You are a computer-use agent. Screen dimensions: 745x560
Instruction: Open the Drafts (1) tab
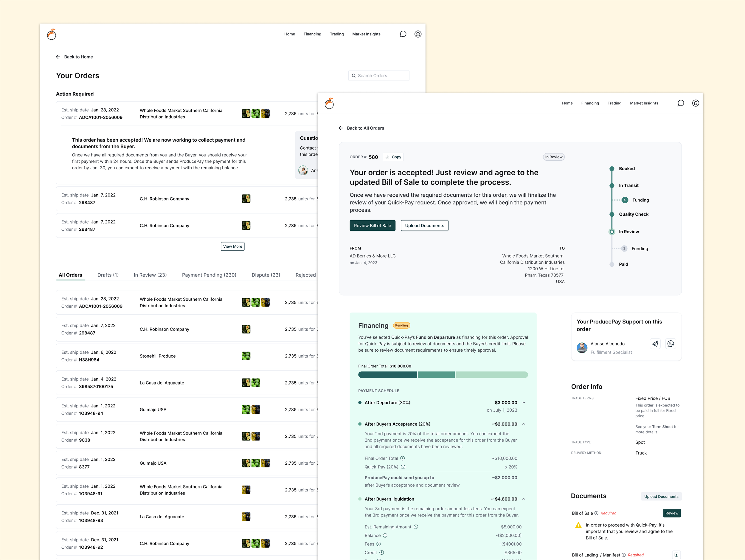coord(108,275)
